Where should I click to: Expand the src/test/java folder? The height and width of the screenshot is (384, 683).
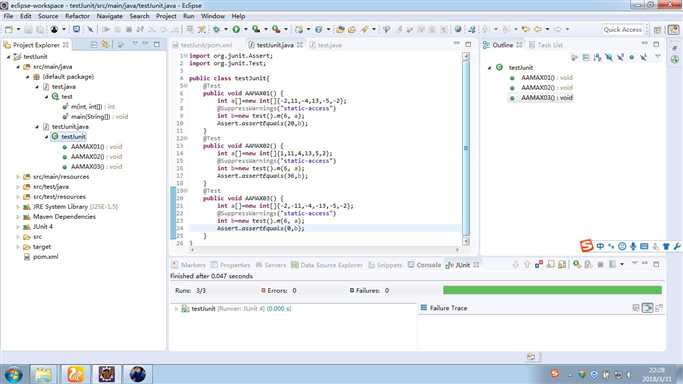(18, 187)
